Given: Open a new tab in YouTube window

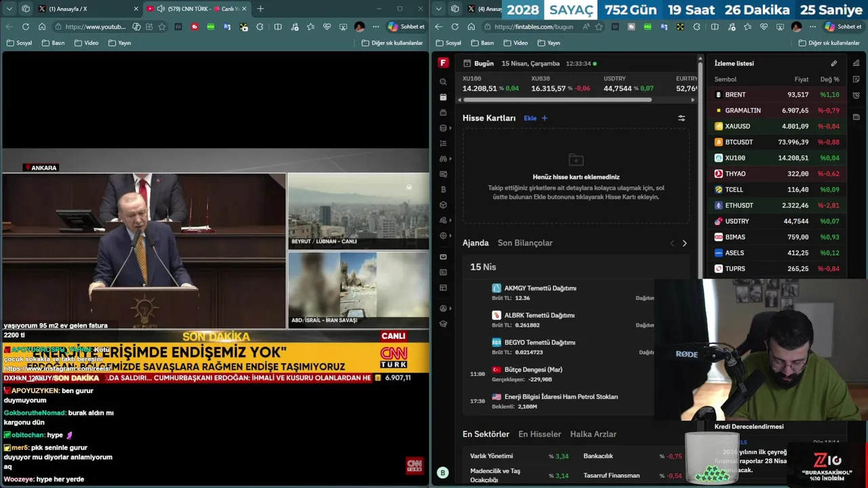Looking at the screenshot, I should tap(260, 9).
